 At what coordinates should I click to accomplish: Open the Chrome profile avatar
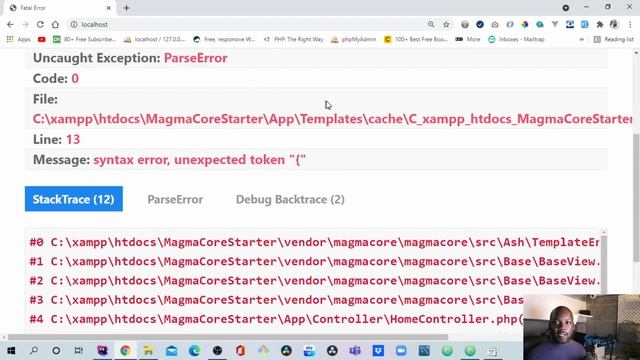click(614, 24)
